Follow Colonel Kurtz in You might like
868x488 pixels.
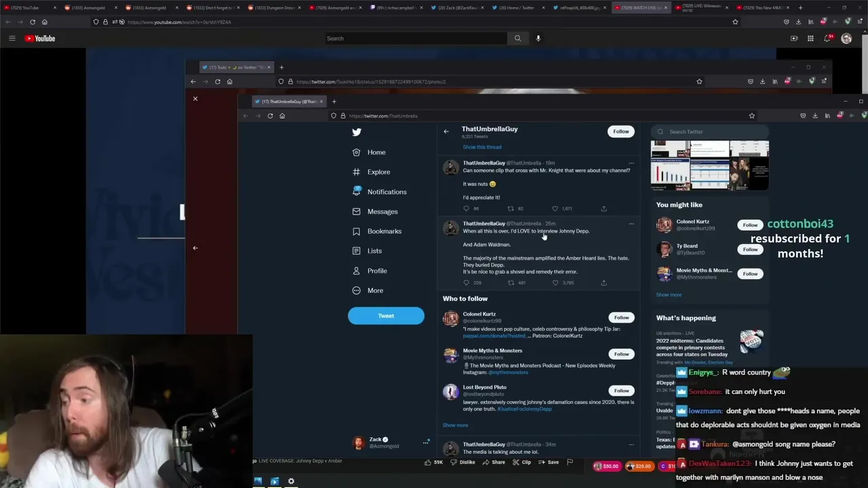click(750, 225)
